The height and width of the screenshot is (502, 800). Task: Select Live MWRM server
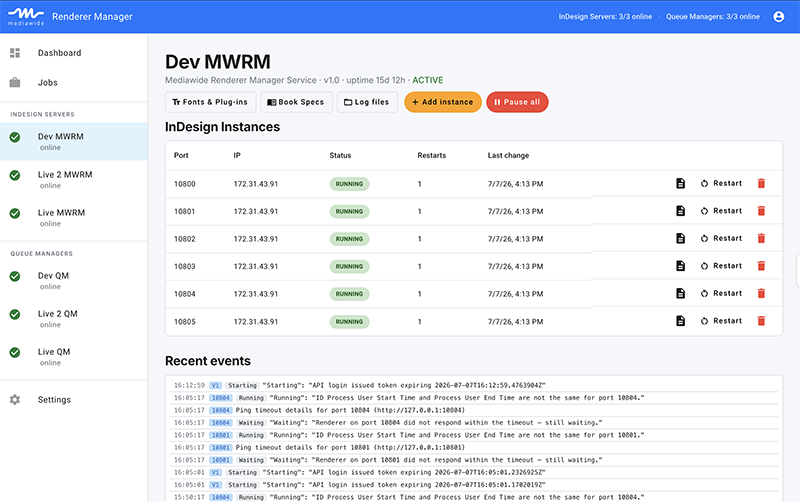(x=74, y=218)
